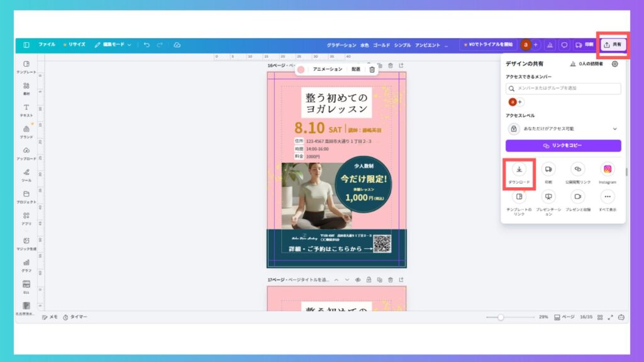Expand the access level dropdown

click(614, 129)
